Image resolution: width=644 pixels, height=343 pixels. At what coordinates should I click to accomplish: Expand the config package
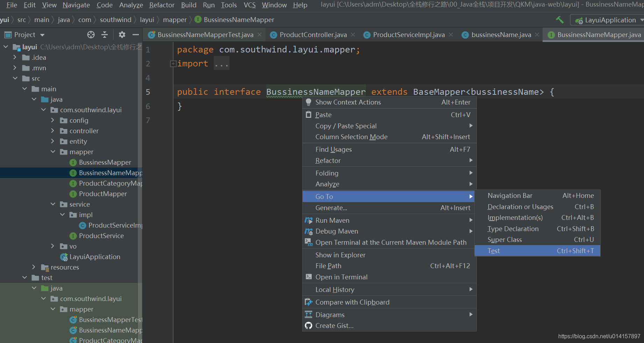(52, 120)
